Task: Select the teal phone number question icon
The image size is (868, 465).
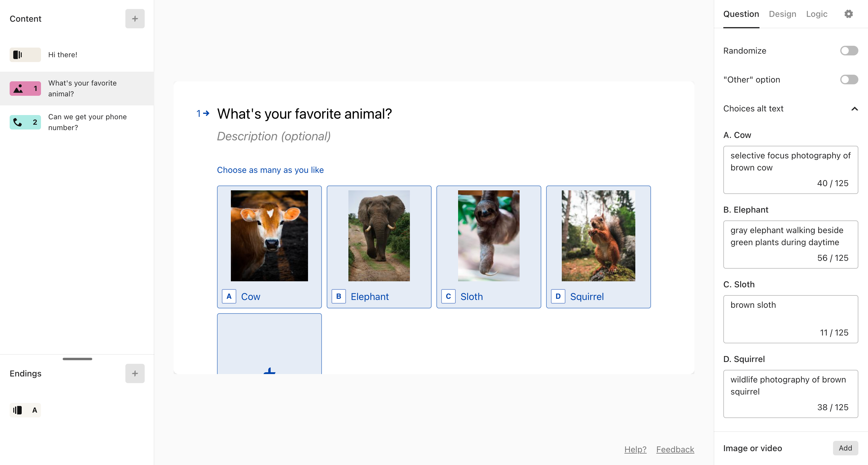Action: (x=25, y=122)
